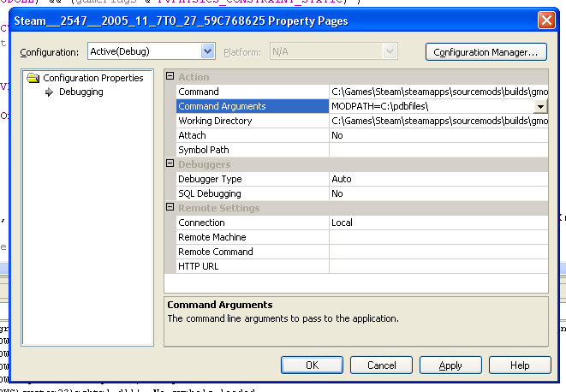Screen dimensions: 566x392
Task: Confirm with the OK button
Action: pos(312,365)
